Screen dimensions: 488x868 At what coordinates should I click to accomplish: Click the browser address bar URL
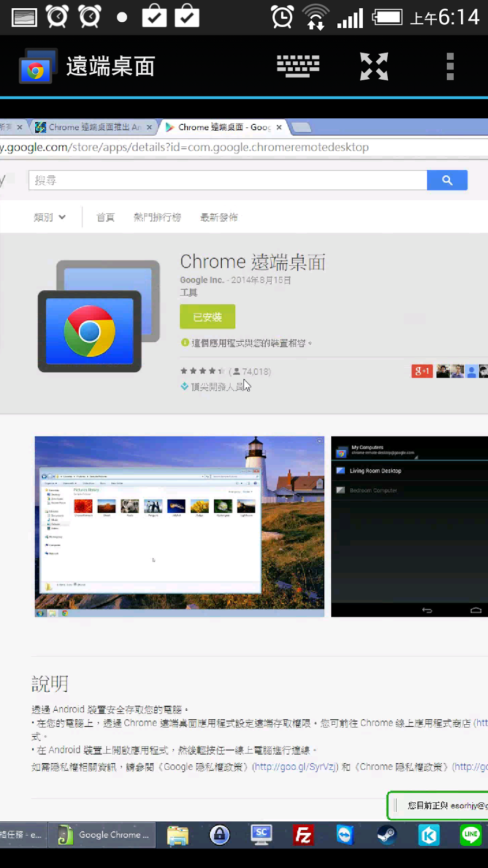point(184,147)
